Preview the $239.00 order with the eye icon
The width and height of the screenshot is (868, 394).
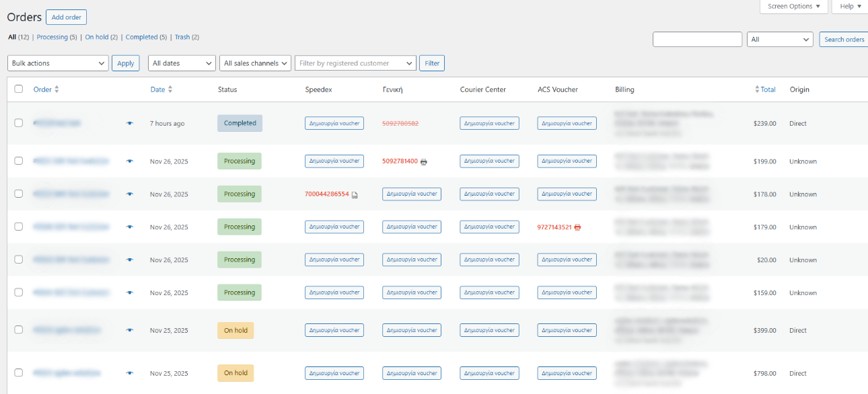click(130, 124)
